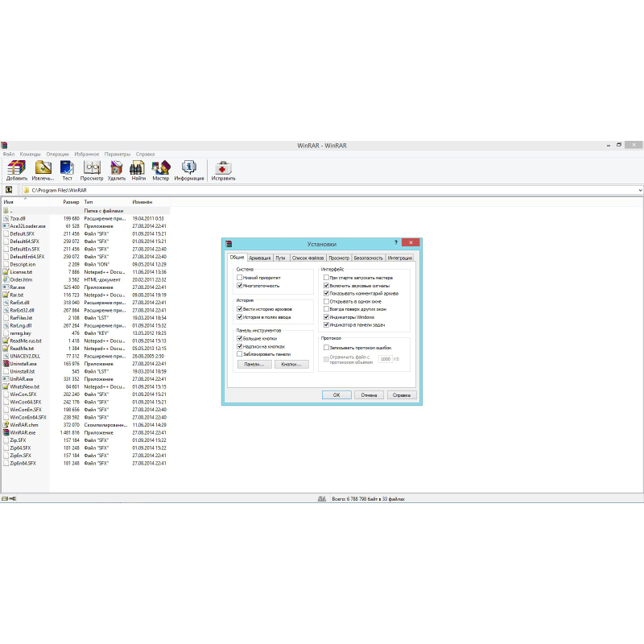The height and width of the screenshot is (644, 644).
Task: Enable the Низкий приоритет checkbox
Action: click(240, 277)
